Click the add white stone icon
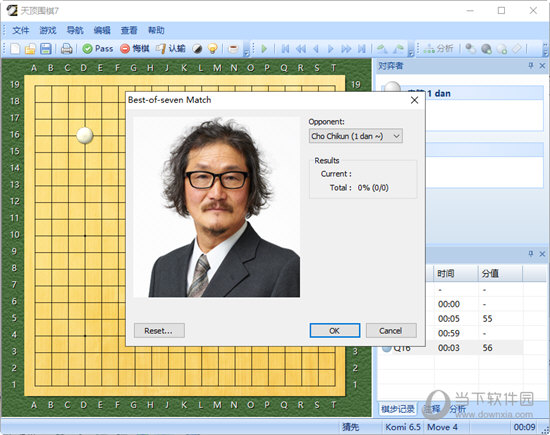The height and width of the screenshot is (435, 550). point(502,48)
